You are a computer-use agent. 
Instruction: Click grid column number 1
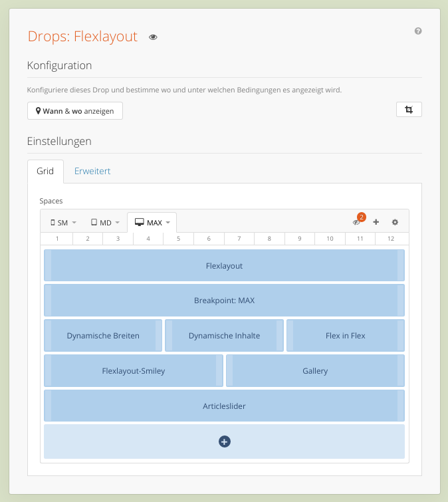pyautogui.click(x=57, y=239)
